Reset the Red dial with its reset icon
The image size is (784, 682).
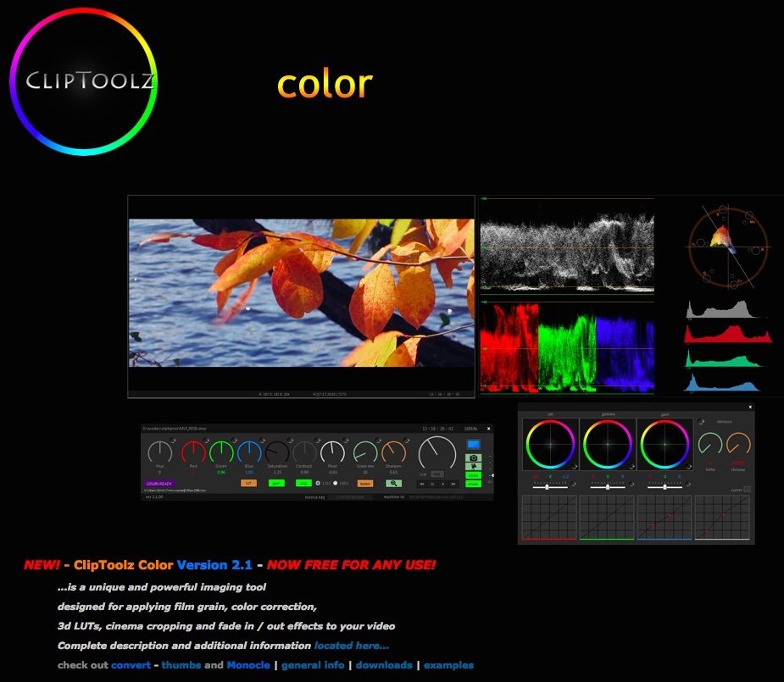click(205, 441)
